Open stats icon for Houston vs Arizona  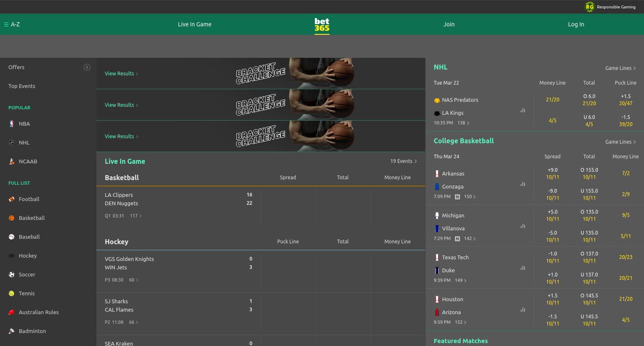523,310
